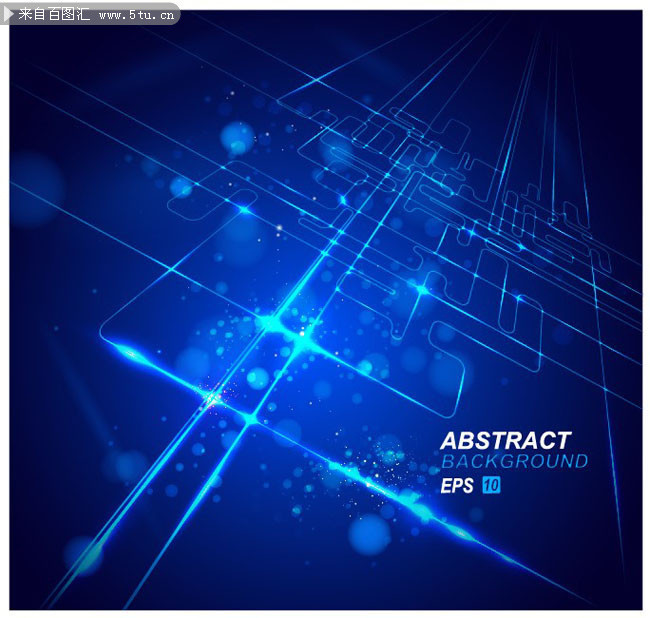This screenshot has height=618, width=650.
Task: Click the large bokeh circle near the top
Action: pyautogui.click(x=237, y=137)
